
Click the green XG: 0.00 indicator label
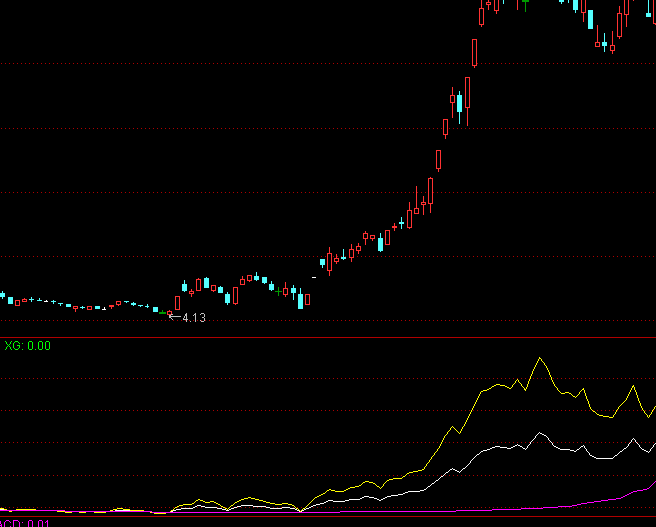[x=27, y=346]
